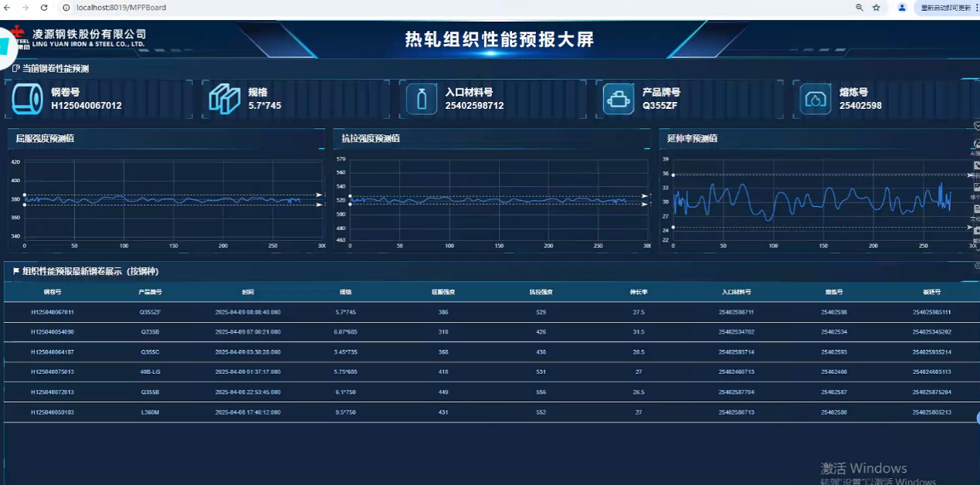Toggle the 抗拉强度预测值 chart panel header
Image resolution: width=980 pixels, height=485 pixels.
(371, 139)
